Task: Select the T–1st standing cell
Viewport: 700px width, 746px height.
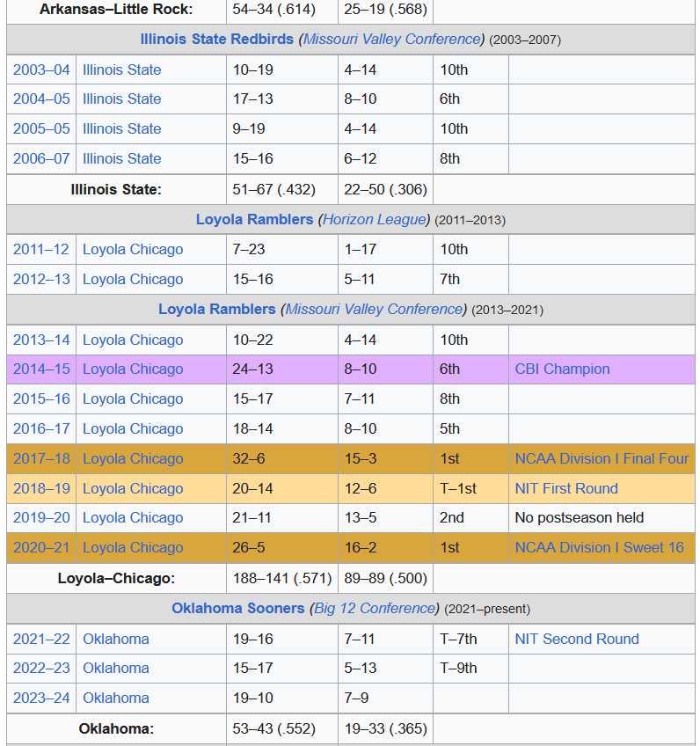Action: tap(470, 489)
